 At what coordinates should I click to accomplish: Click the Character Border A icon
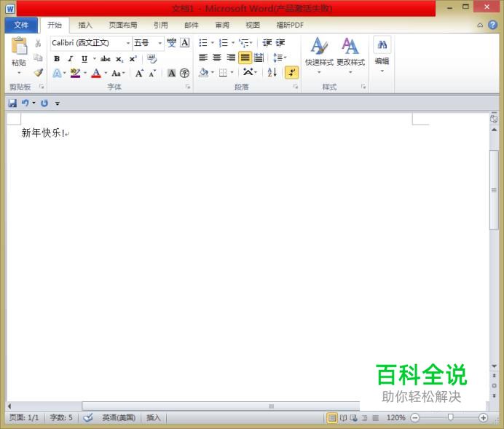pos(185,42)
